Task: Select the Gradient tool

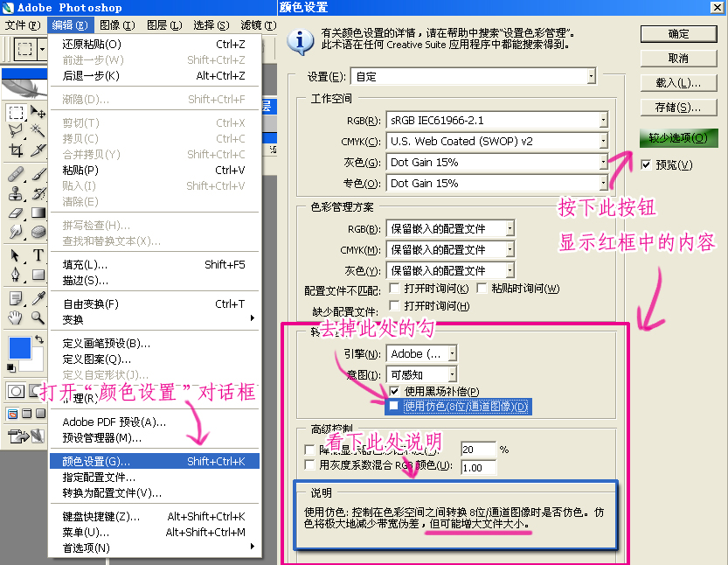Action: point(38,213)
